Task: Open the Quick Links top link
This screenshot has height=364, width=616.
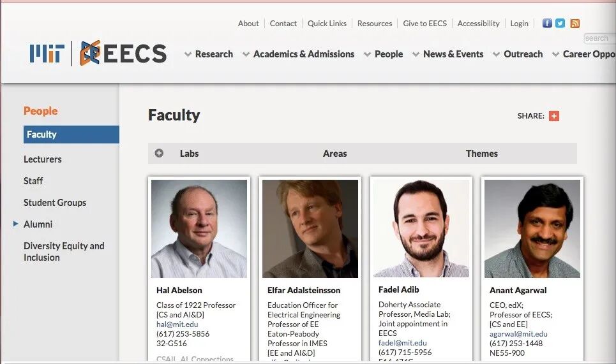Action: pyautogui.click(x=327, y=24)
